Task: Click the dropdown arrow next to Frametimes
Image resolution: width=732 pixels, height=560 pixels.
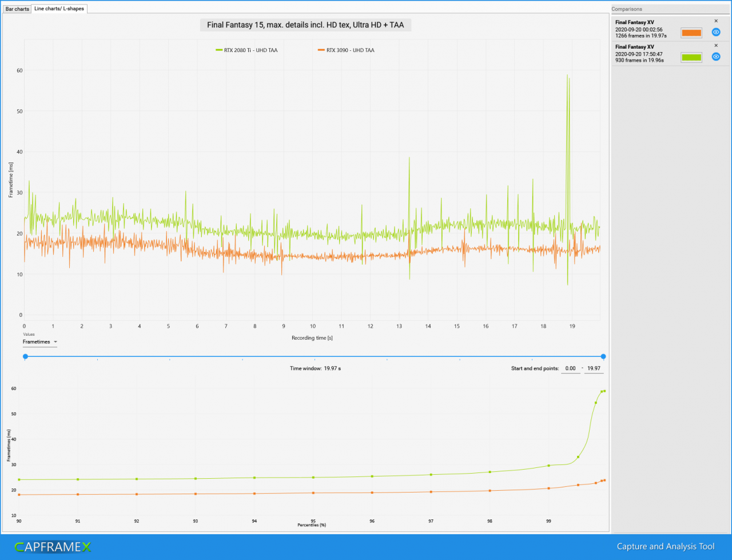Action: [55, 342]
